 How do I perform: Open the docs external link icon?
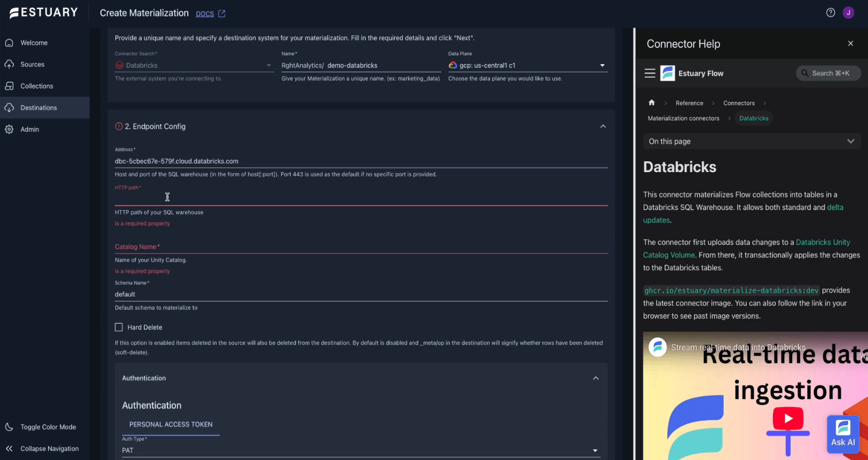point(222,13)
